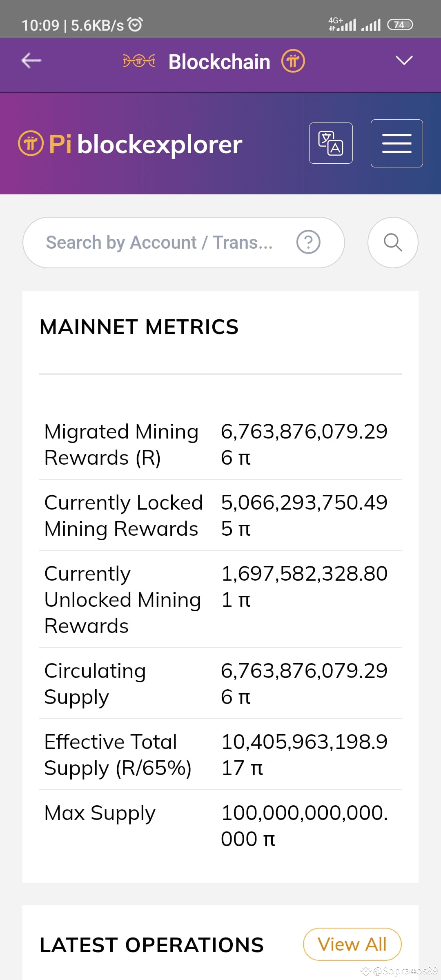Run search with magnifier button
Screen dimensions: 441x980
click(x=393, y=243)
